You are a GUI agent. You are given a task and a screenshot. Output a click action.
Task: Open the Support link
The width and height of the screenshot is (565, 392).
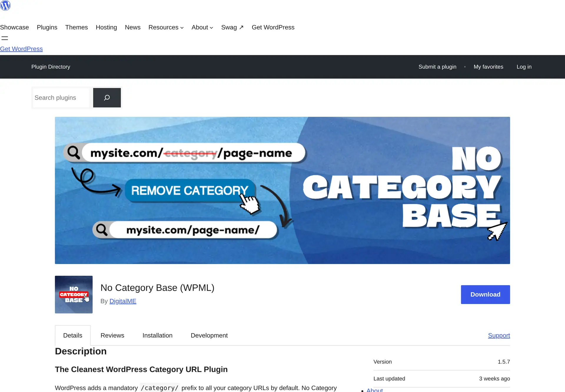click(499, 336)
